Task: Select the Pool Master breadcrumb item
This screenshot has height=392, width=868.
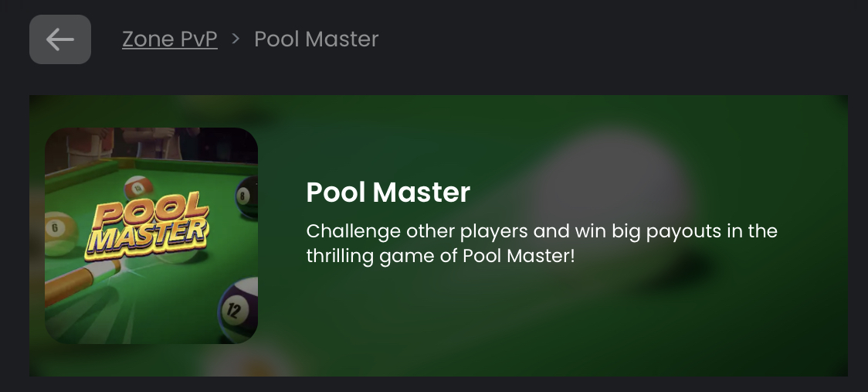Action: tap(316, 39)
